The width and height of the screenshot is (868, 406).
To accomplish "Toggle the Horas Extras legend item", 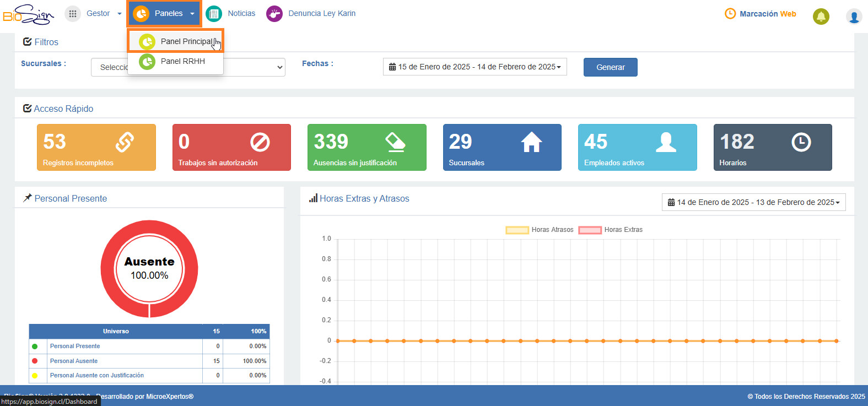I will tap(611, 230).
